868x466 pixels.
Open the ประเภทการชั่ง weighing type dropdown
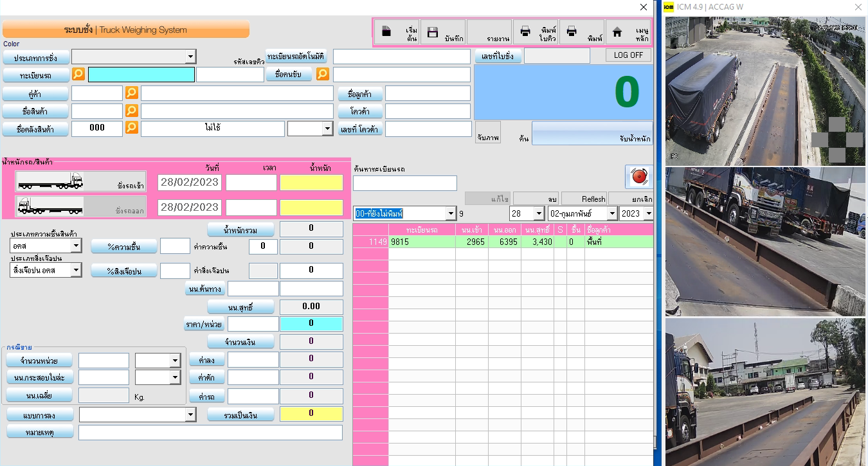point(190,57)
